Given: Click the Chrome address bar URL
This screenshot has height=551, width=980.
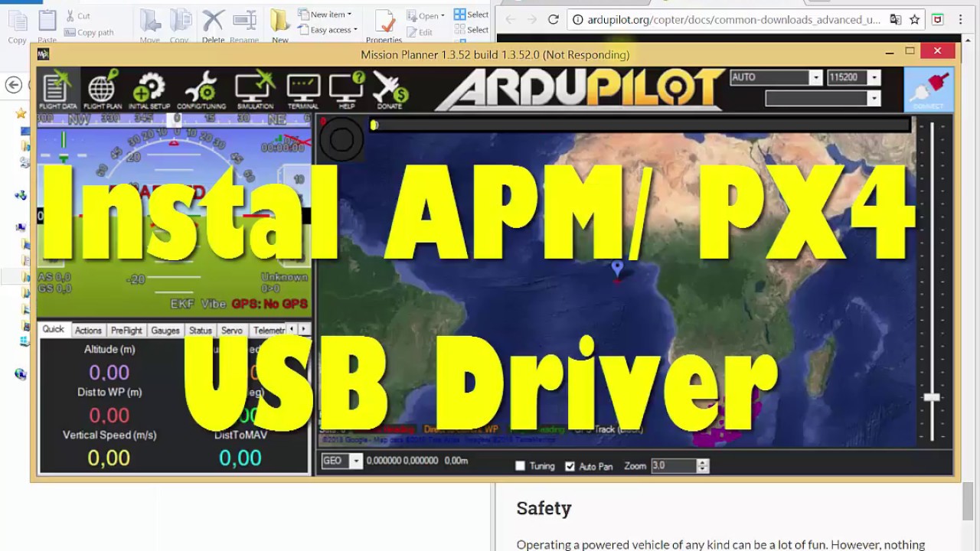Looking at the screenshot, I should click(x=733, y=19).
